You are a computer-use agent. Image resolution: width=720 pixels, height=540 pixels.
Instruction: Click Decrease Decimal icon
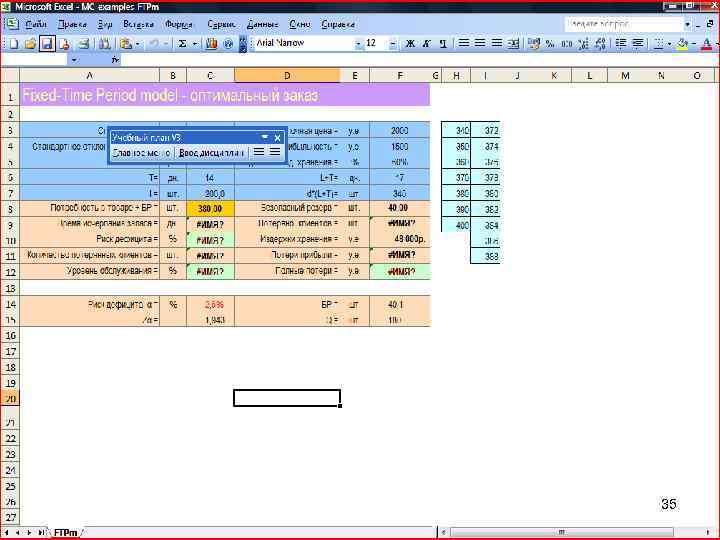(x=600, y=44)
